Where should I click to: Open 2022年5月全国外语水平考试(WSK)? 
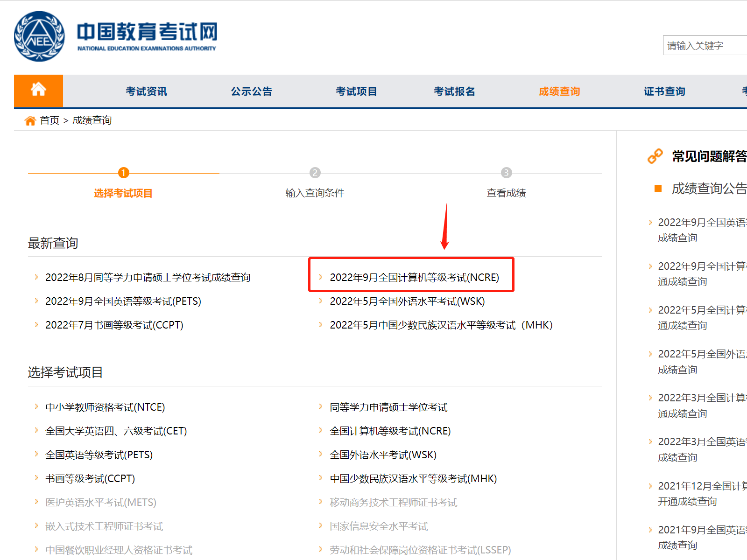[x=408, y=301]
